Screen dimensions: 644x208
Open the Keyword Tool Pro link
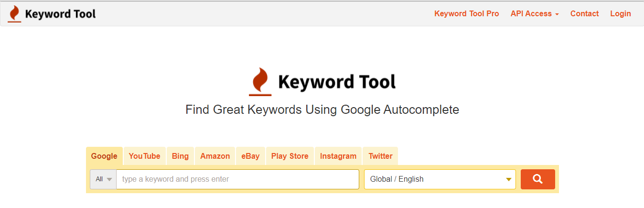coord(466,14)
